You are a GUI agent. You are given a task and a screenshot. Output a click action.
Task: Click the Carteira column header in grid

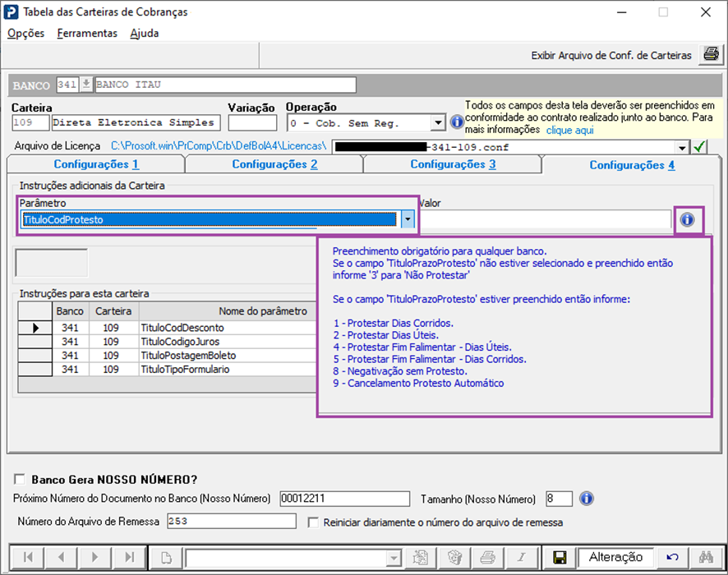[x=113, y=311]
